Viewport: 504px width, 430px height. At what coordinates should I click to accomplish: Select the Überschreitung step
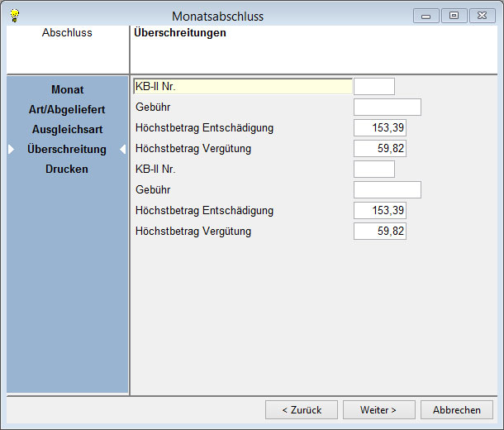67,149
